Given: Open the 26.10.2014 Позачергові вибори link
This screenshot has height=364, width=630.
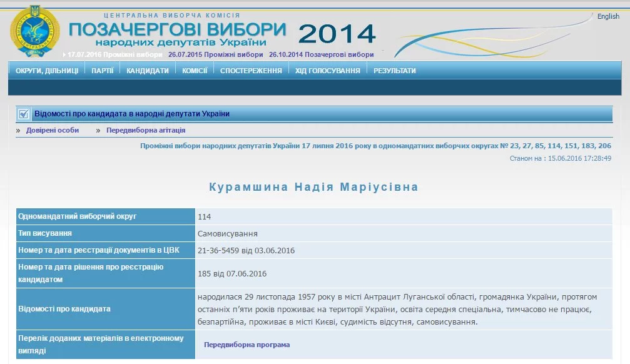Looking at the screenshot, I should pos(322,54).
